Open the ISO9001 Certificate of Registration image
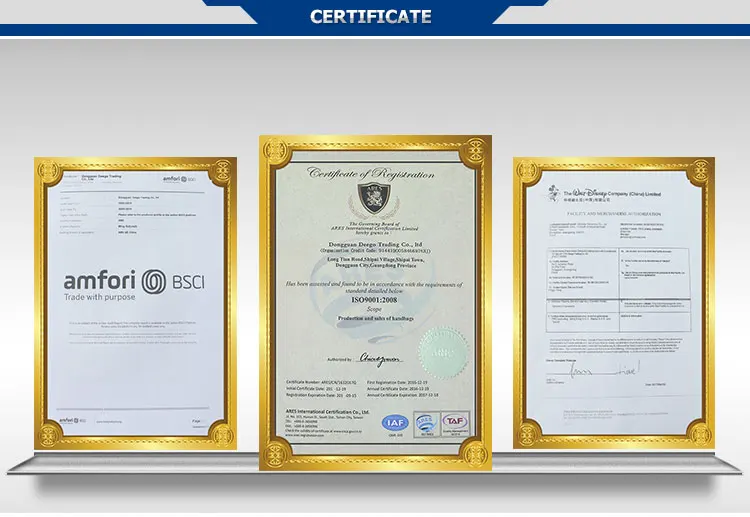The height and width of the screenshot is (517, 750). point(375,303)
